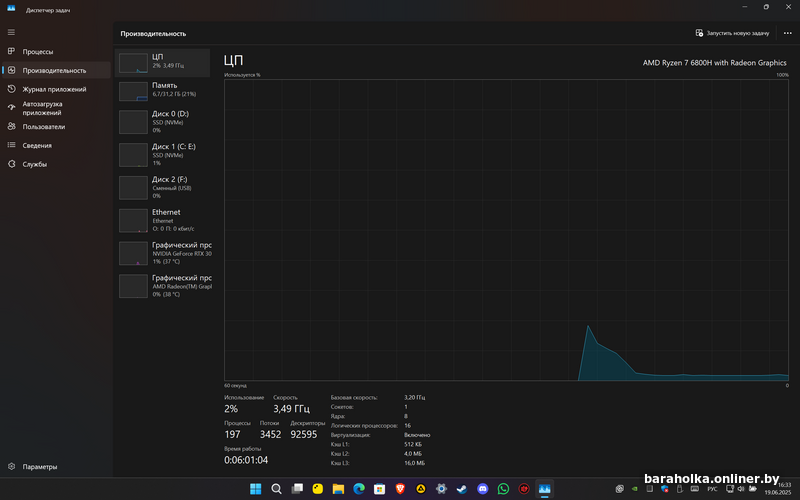Viewport: 800px width, 500px height.
Task: Select Диск 0 (D:) card
Action: click(x=163, y=121)
